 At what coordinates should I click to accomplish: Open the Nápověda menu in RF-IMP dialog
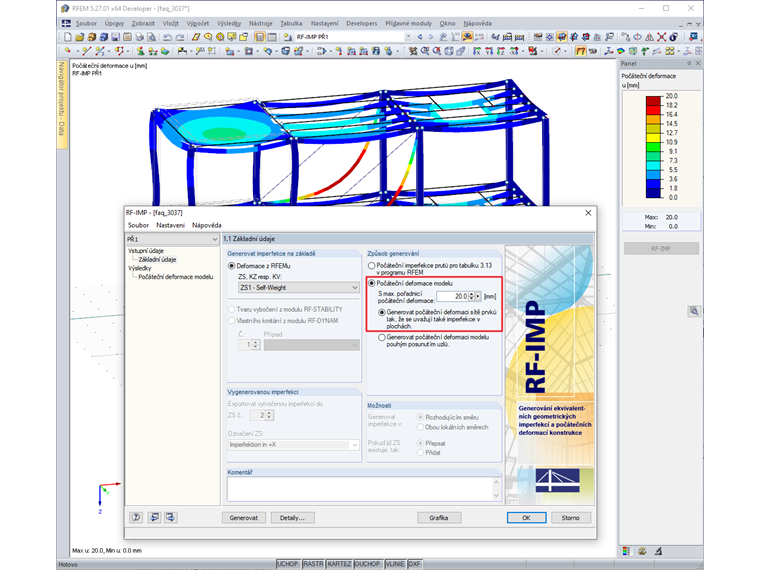(206, 225)
